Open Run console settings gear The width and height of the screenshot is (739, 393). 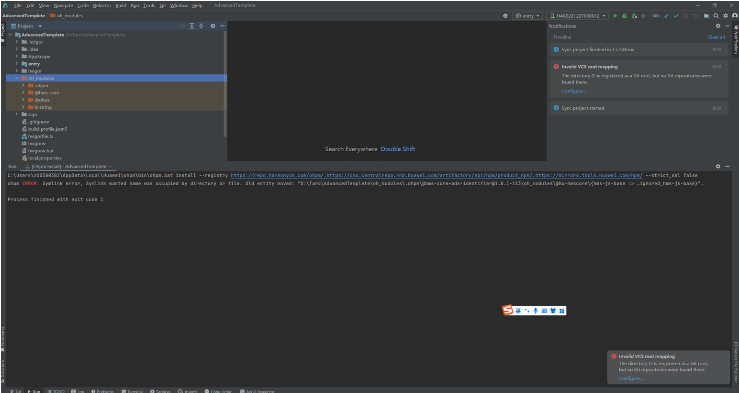[x=718, y=166]
